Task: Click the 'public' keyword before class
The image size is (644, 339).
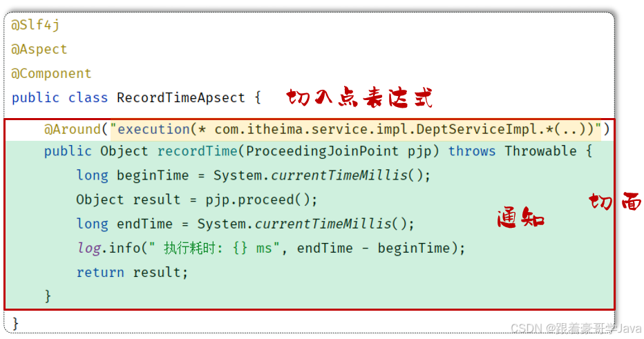Action: pyautogui.click(x=35, y=98)
